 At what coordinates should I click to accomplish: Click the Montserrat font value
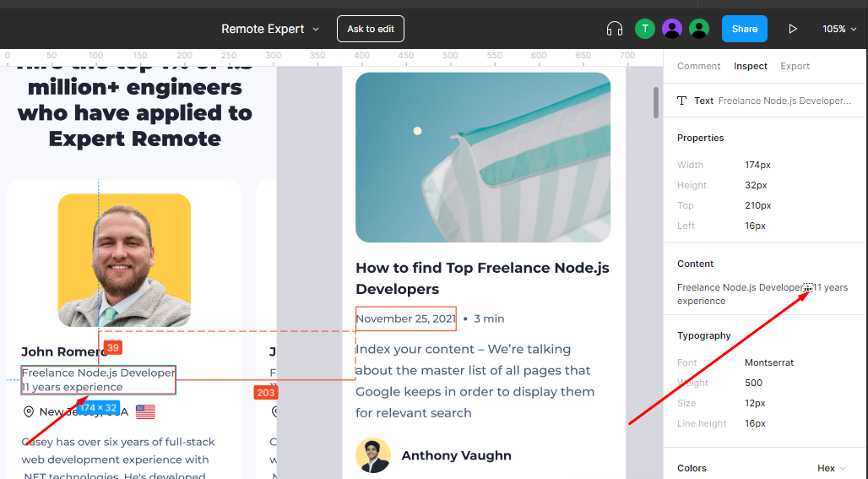point(769,362)
